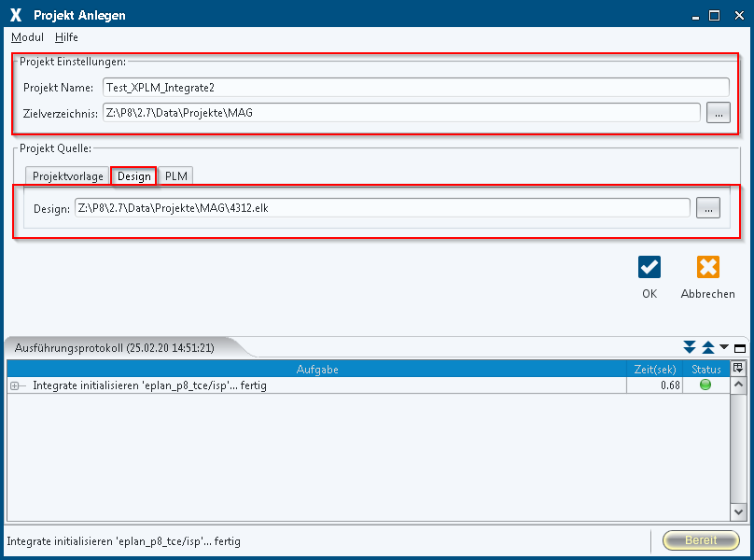Image resolution: width=754 pixels, height=560 pixels.
Task: Open the Modul menu
Action: (x=27, y=37)
